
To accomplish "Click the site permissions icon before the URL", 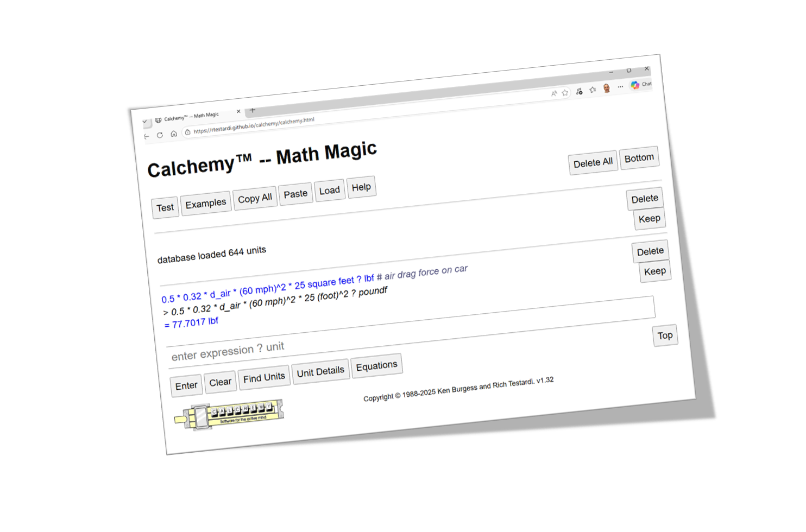I will click(x=188, y=131).
